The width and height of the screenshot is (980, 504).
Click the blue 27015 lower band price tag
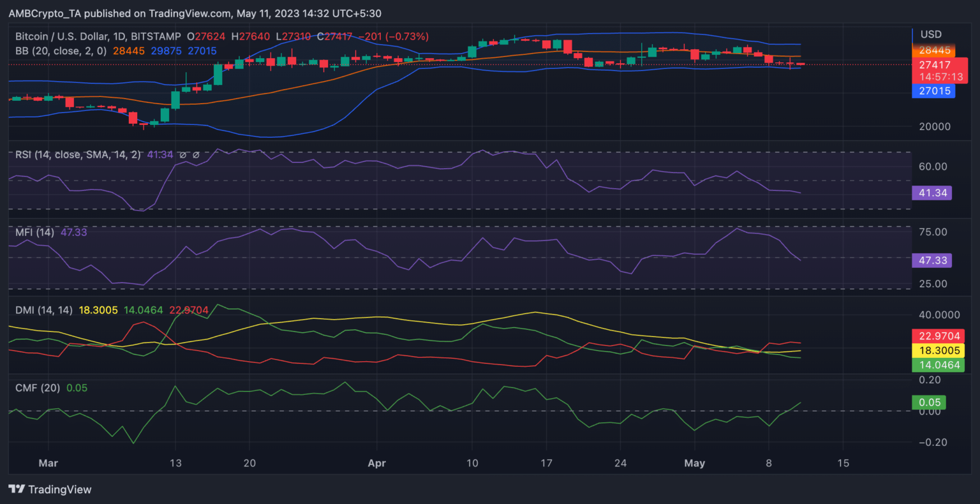(x=935, y=91)
